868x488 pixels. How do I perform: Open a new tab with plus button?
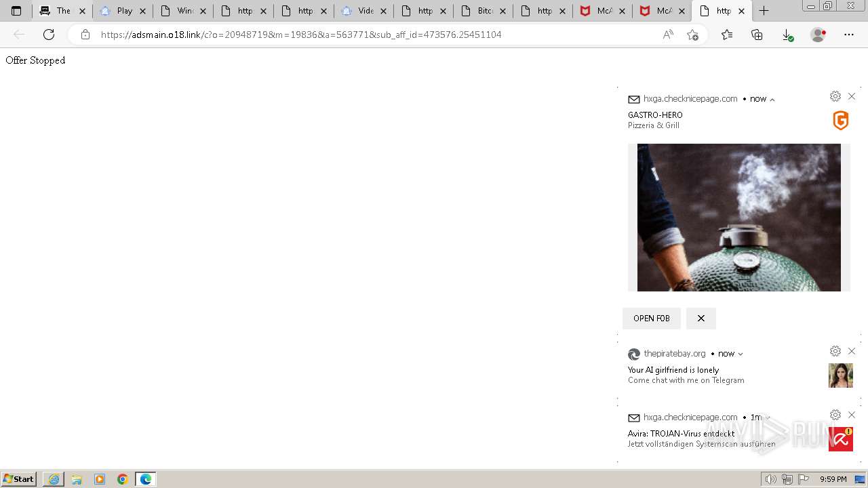pos(764,11)
